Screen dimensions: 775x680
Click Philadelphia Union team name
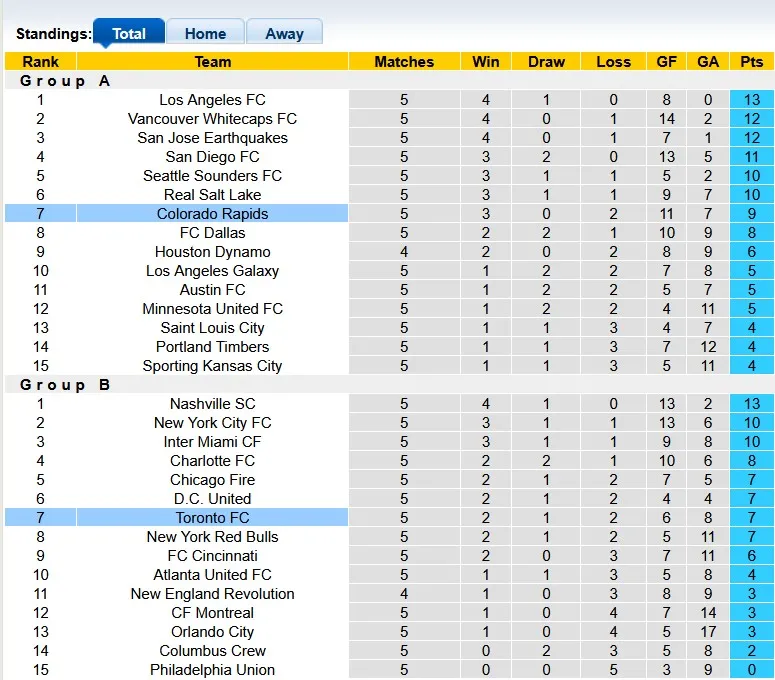[212, 670]
